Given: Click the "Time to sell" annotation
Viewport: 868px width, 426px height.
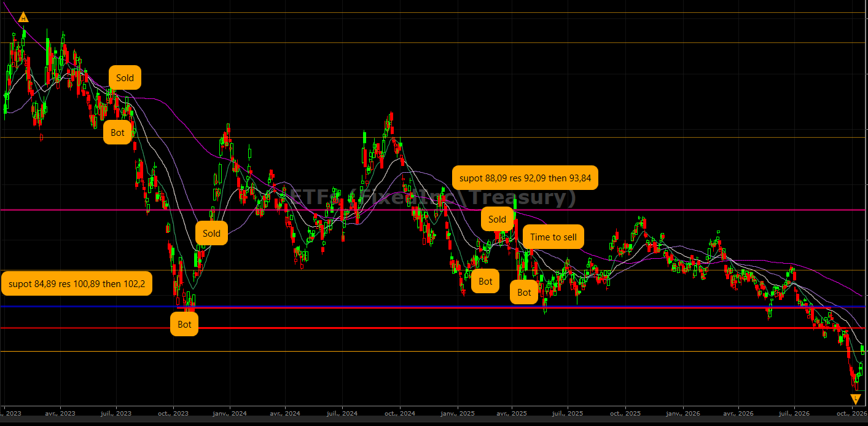Looking at the screenshot, I should 553,237.
